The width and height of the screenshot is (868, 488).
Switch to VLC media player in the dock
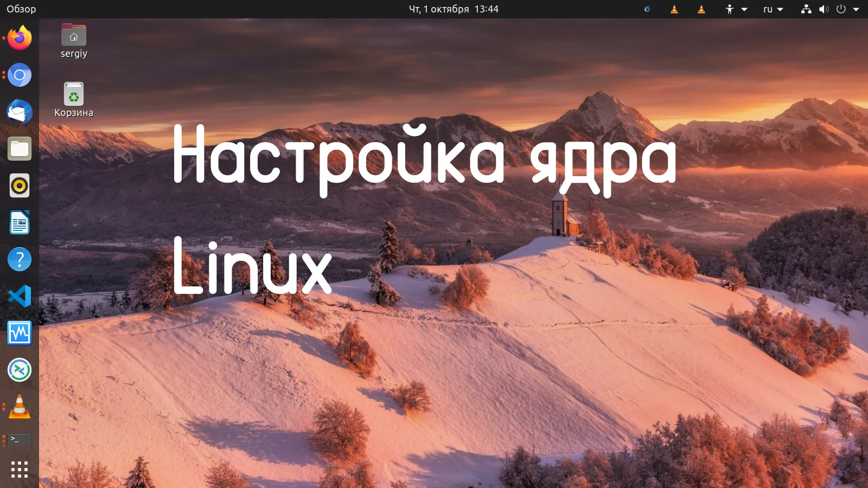coord(20,407)
